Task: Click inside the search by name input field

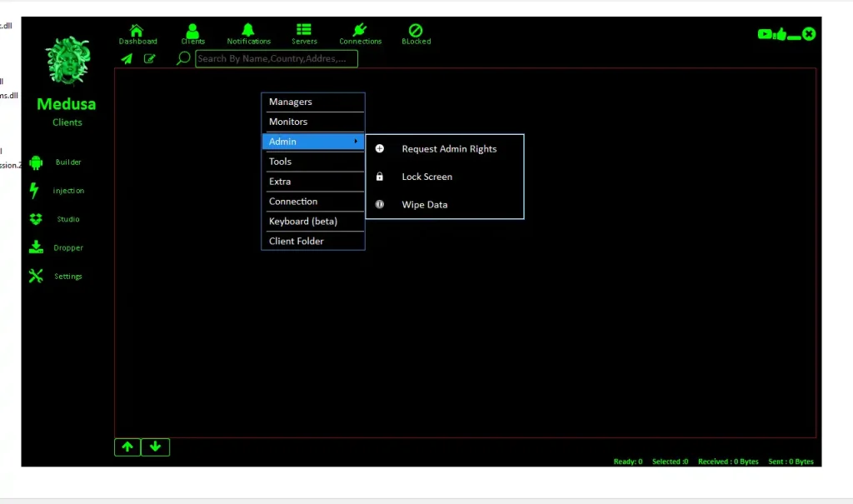Action: pos(275,58)
